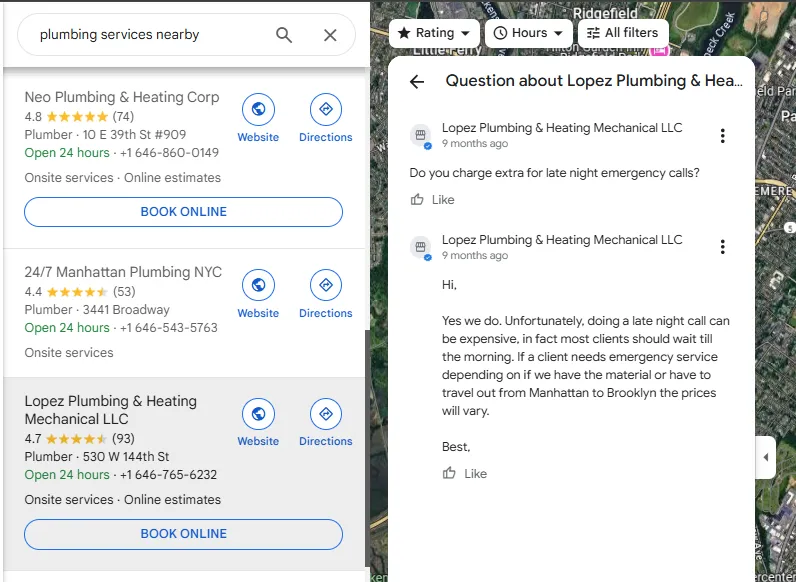Click the results list scrollbar
This screenshot has width=796, height=582.
[368, 447]
